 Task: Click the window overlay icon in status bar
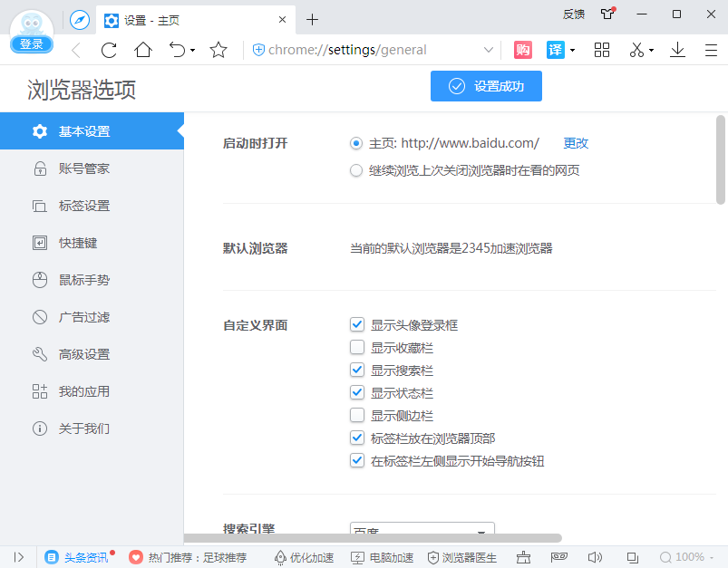(633, 557)
